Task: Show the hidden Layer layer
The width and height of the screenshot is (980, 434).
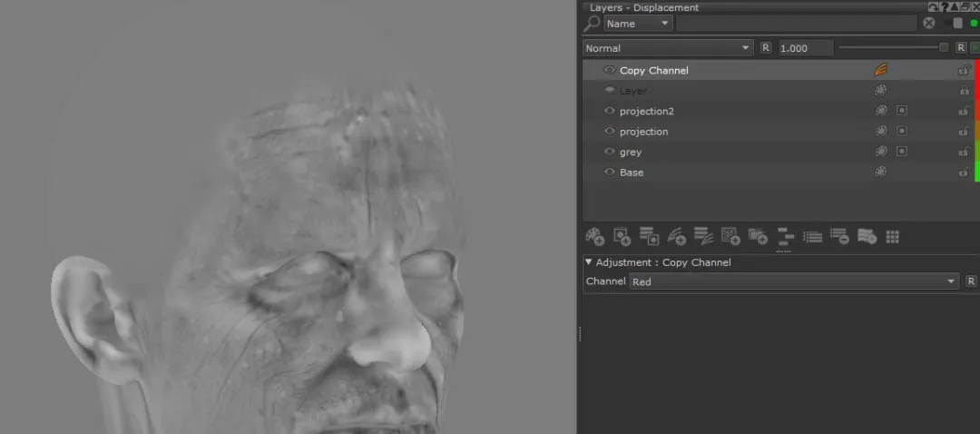Action: [x=609, y=91]
